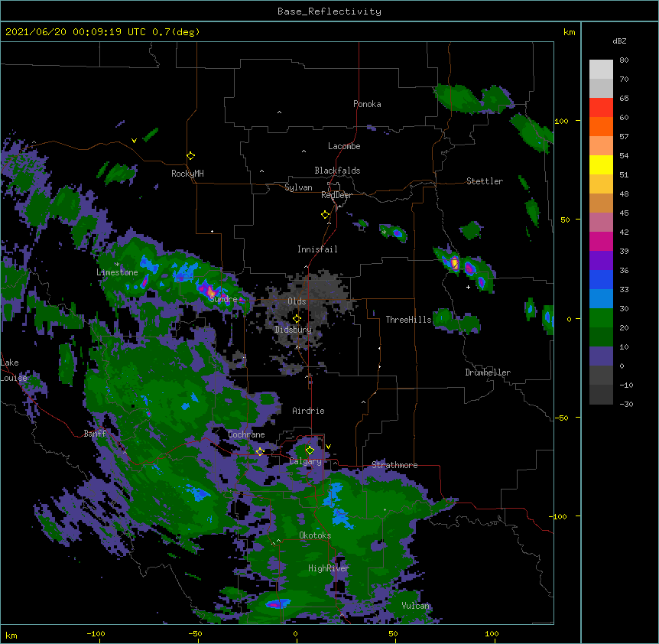
Task: Click the yellow 54 dBZ legend swatch
Action: point(601,164)
